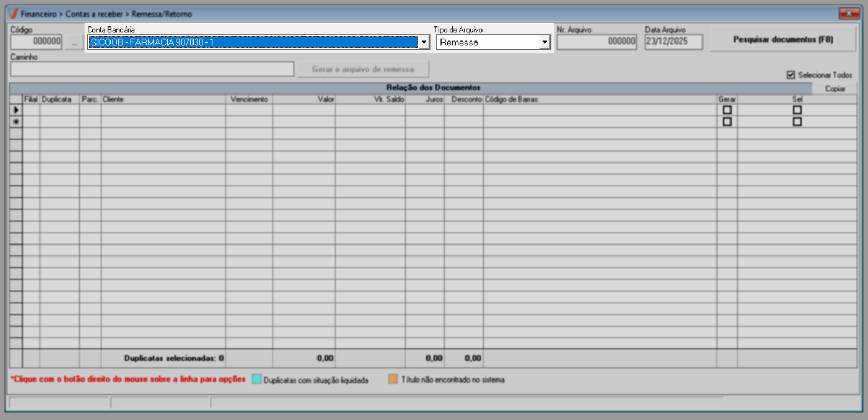Click the 0,00 total under Juros column
This screenshot has height=420, width=868.
(434, 358)
